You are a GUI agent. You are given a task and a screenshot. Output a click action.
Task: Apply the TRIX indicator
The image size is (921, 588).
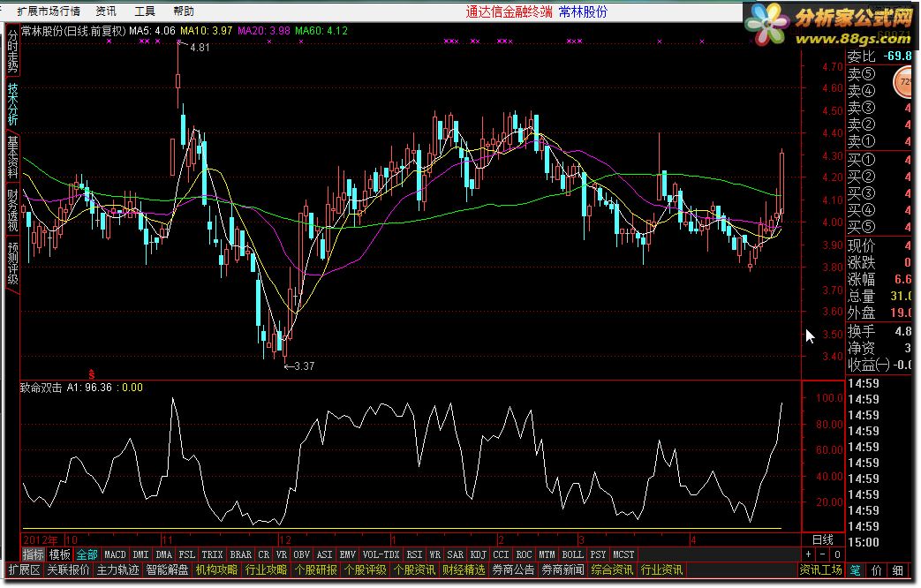[x=212, y=554]
